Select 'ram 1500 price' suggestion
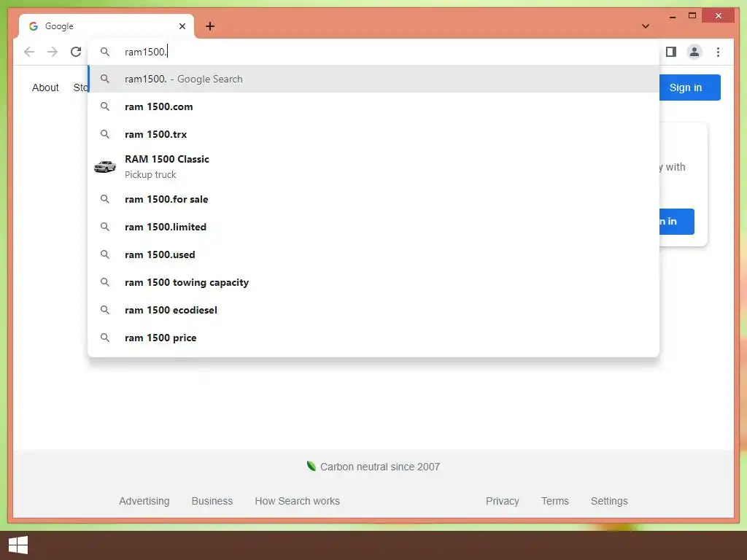The image size is (747, 560). 374,338
